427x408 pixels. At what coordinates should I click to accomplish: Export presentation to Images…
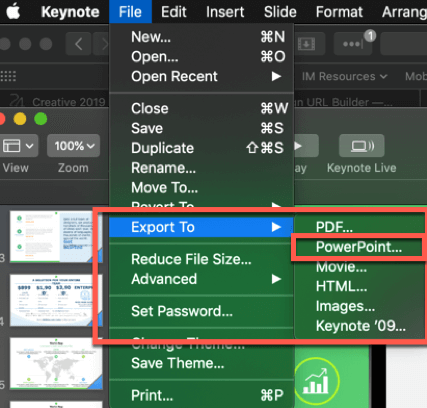pyautogui.click(x=359, y=306)
